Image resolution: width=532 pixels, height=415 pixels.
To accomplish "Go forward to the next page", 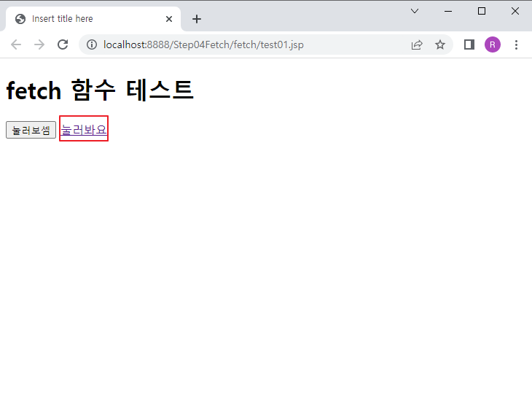I will [39, 44].
